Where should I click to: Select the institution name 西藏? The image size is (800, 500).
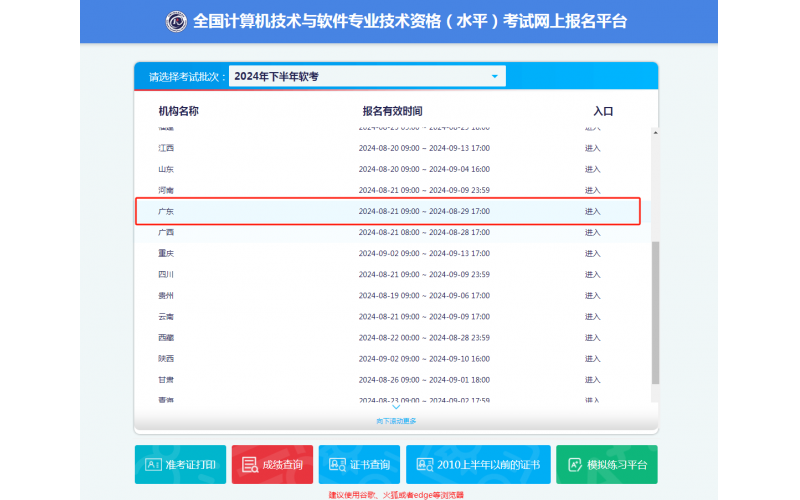click(x=166, y=338)
